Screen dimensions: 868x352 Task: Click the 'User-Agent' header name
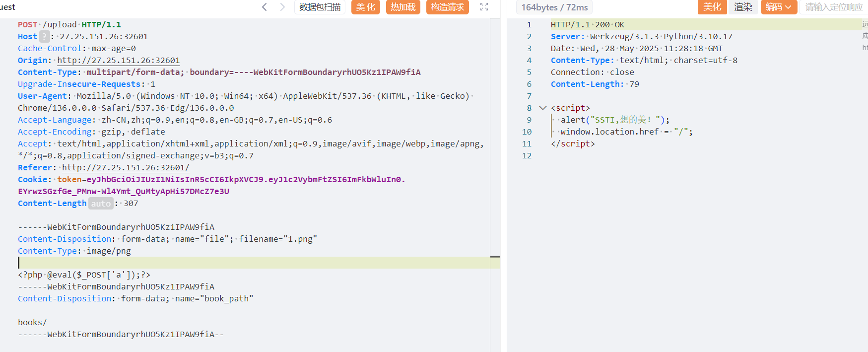tap(42, 96)
